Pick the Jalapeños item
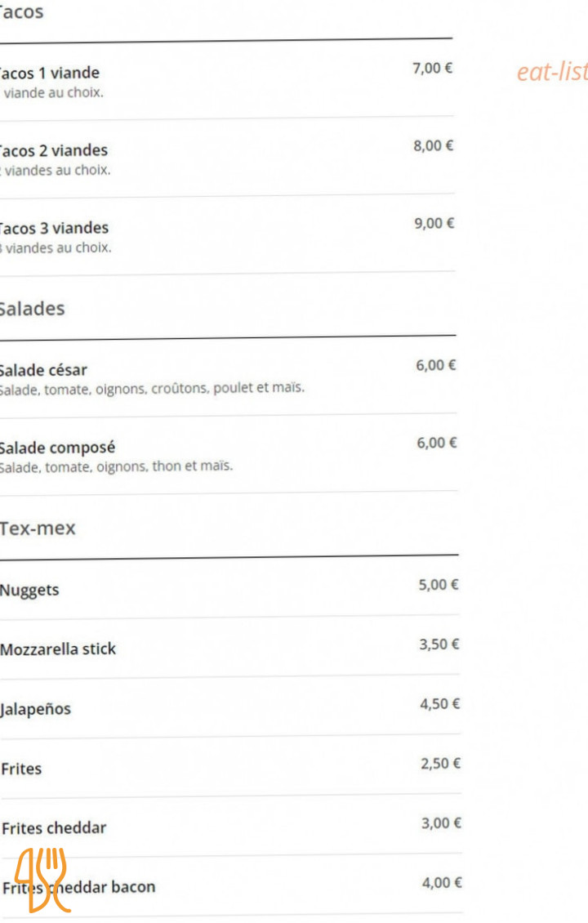The height and width of the screenshot is (923, 588). point(36,709)
